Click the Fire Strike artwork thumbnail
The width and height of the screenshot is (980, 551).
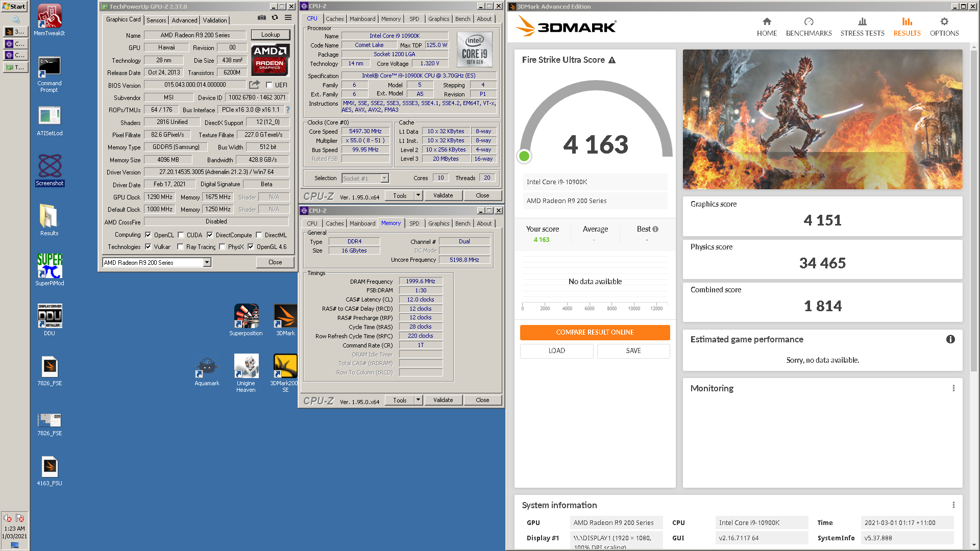coord(822,119)
